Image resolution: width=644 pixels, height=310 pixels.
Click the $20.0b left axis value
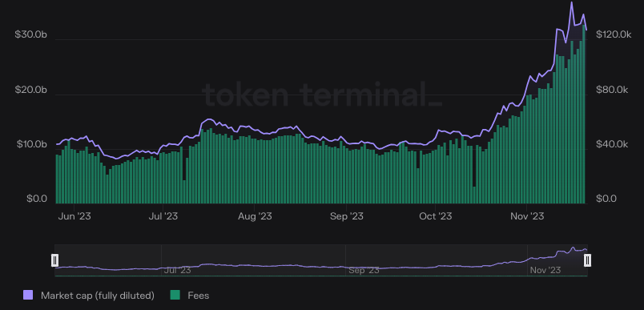tap(30, 90)
